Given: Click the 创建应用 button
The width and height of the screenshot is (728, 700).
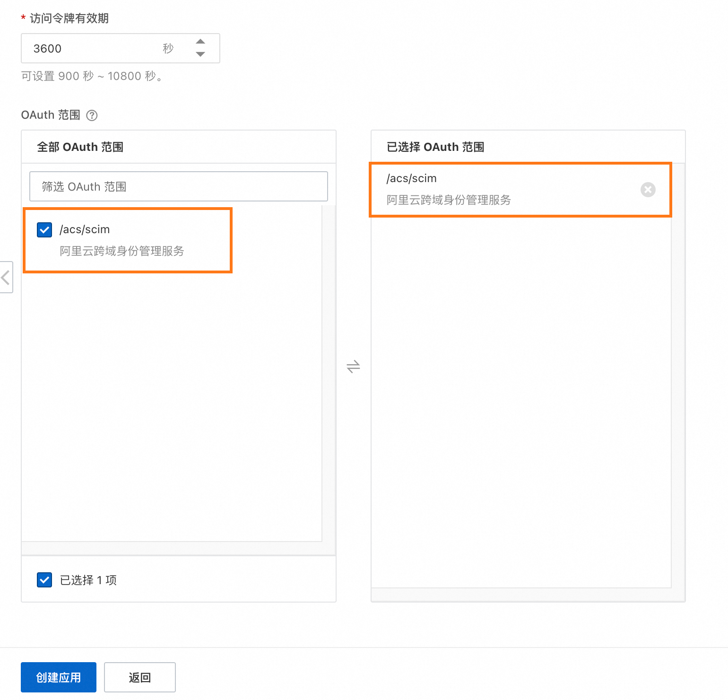Looking at the screenshot, I should point(59,677).
